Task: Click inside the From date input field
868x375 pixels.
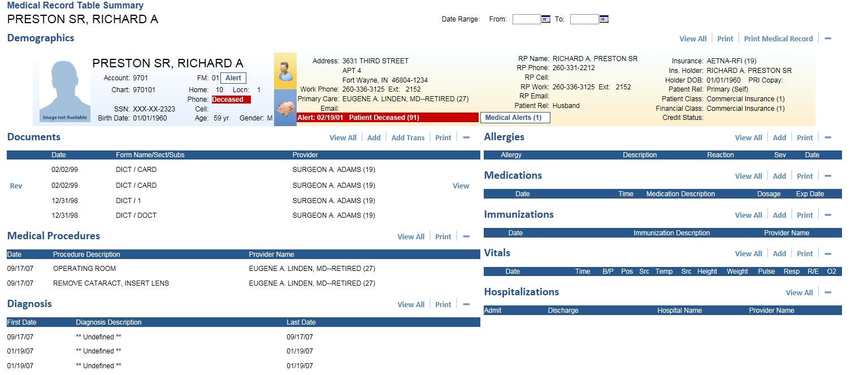Action: (x=526, y=19)
